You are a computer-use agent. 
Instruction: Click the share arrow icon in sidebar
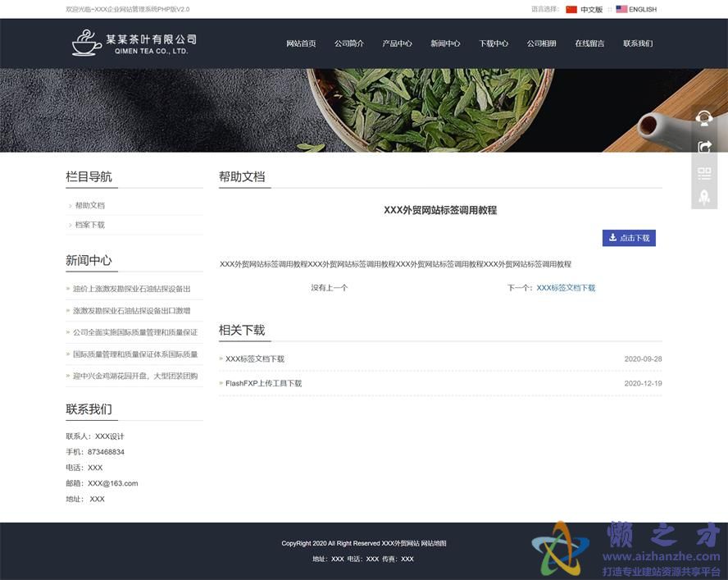[703, 146]
